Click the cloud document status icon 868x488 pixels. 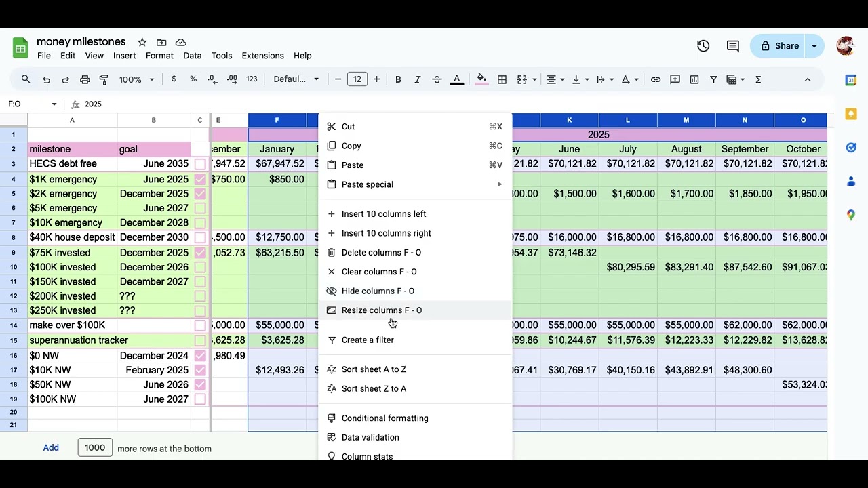click(x=181, y=42)
